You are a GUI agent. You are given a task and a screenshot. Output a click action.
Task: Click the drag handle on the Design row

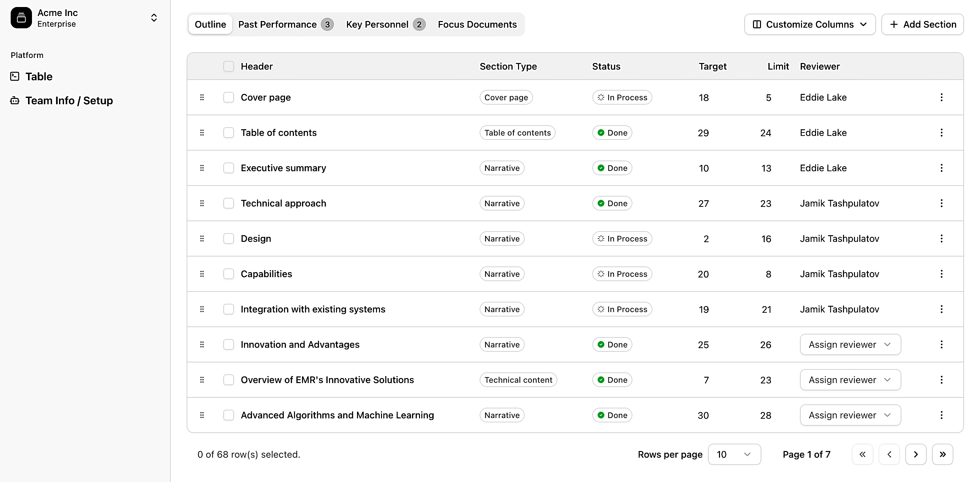coord(202,239)
